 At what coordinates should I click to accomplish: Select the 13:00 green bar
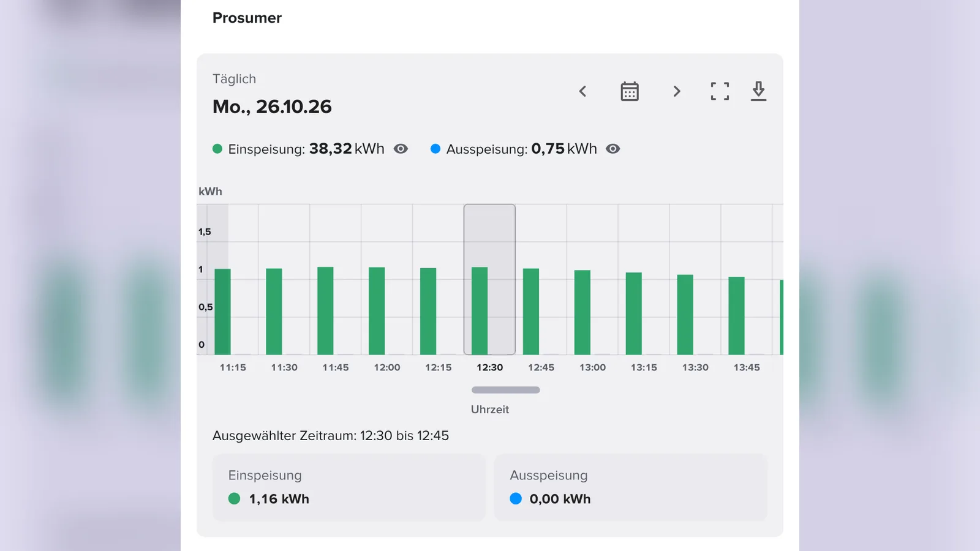(582, 312)
